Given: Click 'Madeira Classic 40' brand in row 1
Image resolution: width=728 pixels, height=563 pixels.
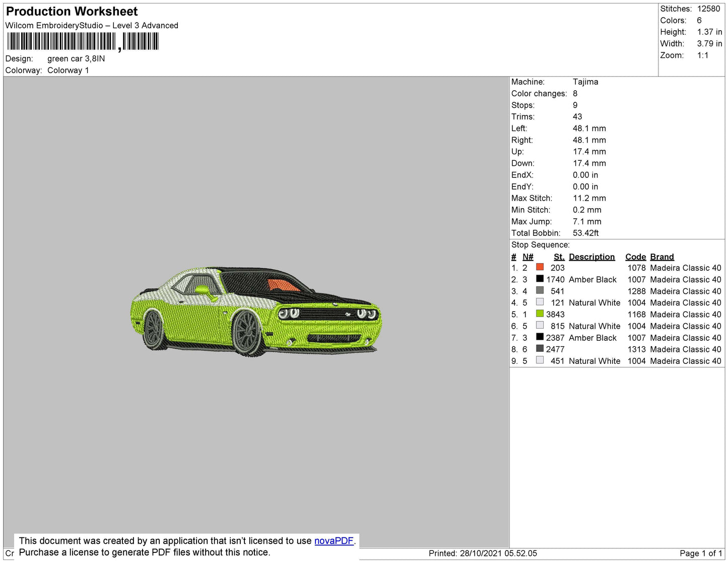Looking at the screenshot, I should (686, 268).
